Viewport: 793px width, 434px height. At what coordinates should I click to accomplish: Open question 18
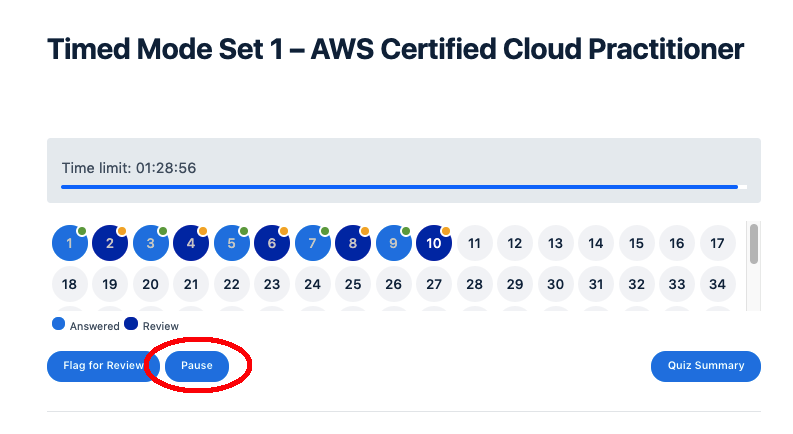pos(69,284)
